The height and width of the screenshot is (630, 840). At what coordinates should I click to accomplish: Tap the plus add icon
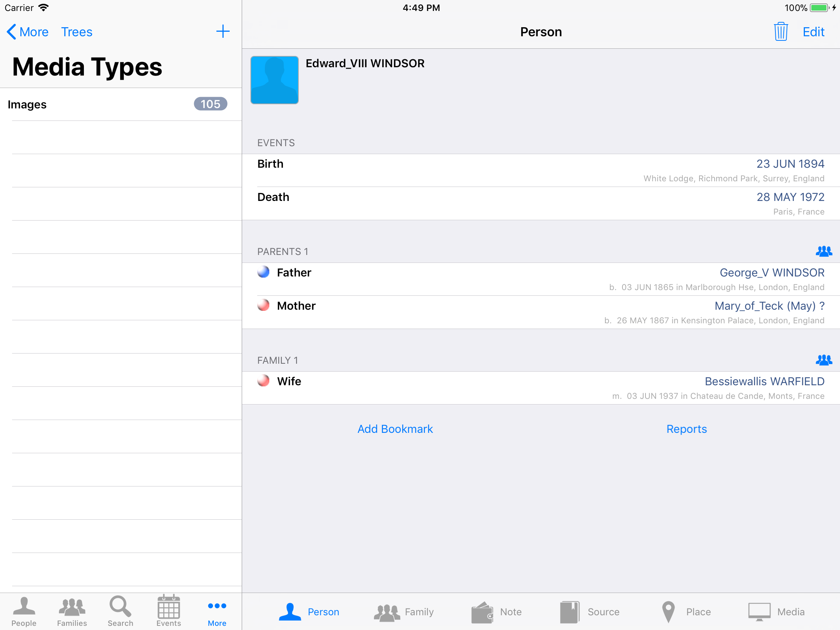pos(223,31)
